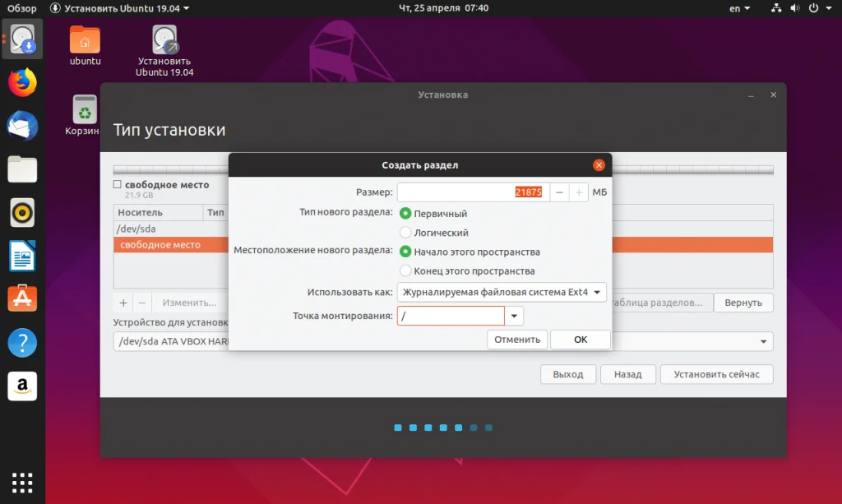Click the Тип column header

pyautogui.click(x=215, y=213)
